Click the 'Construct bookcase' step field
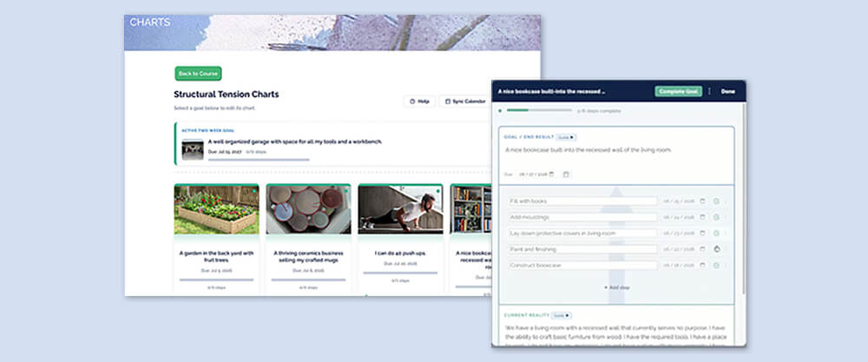Screen dimensions: 868x362 point(582,265)
